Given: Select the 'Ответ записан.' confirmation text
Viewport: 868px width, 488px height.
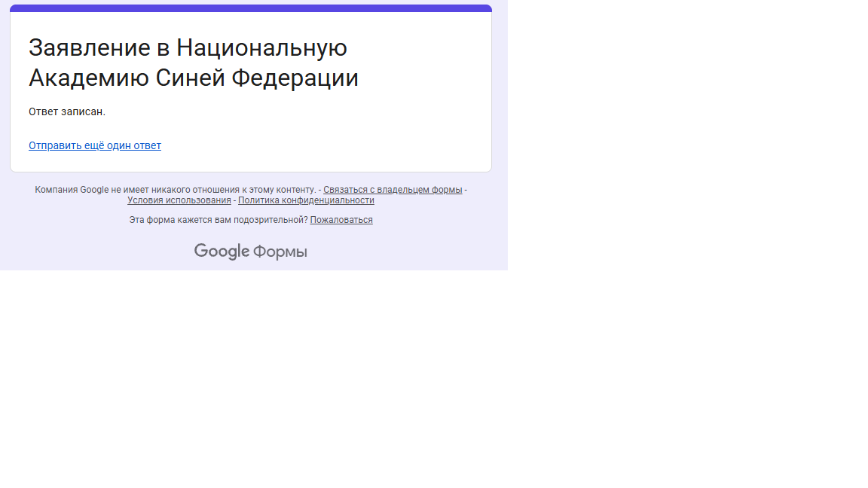Looking at the screenshot, I should click(x=67, y=111).
